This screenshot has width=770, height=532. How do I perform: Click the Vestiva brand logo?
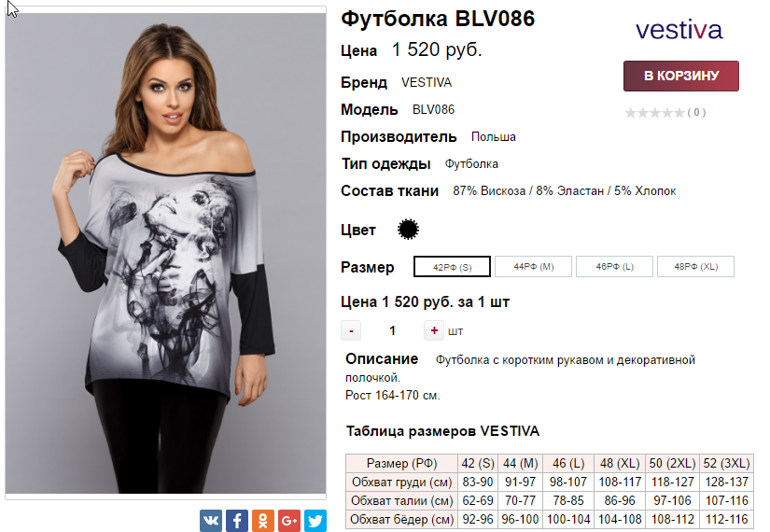[x=679, y=31]
